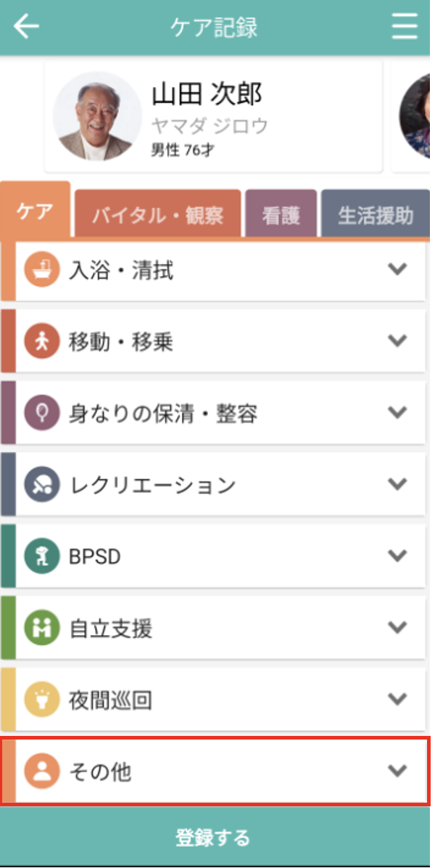
Task: Expand the 移動・移乗 section chevron
Action: coord(397,340)
